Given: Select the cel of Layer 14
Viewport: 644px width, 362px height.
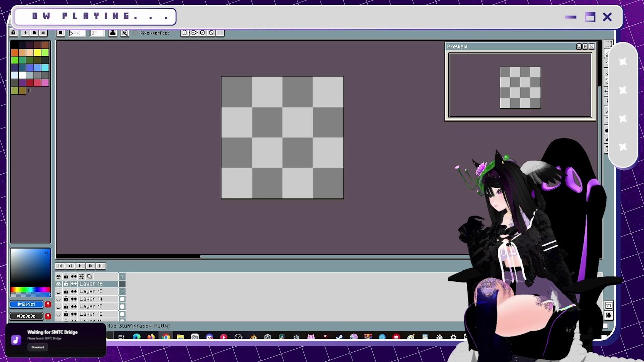Looking at the screenshot, I should coord(122,299).
